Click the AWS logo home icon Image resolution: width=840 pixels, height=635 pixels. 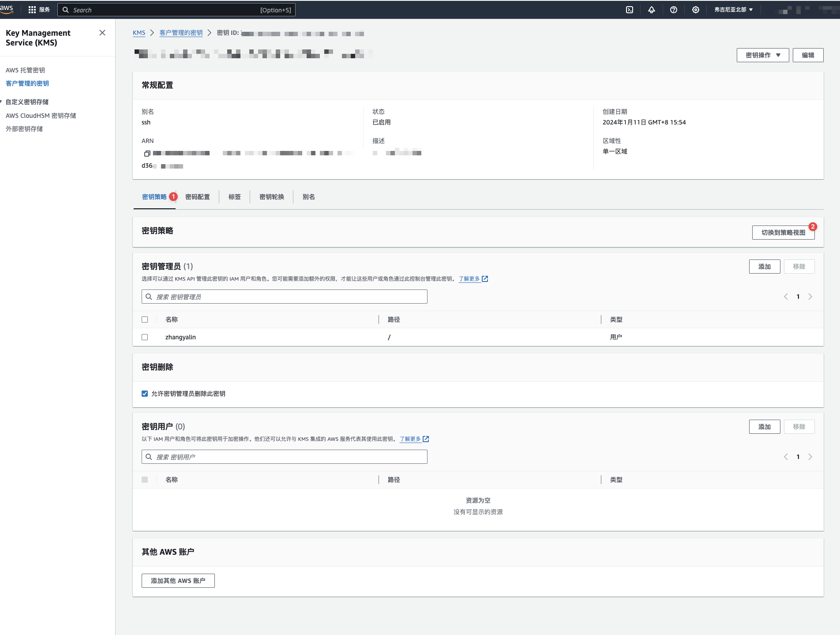point(7,9)
